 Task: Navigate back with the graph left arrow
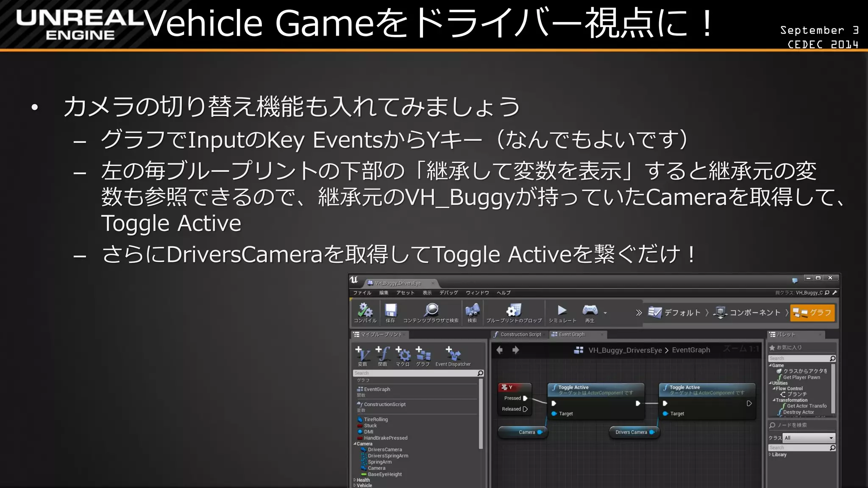500,350
